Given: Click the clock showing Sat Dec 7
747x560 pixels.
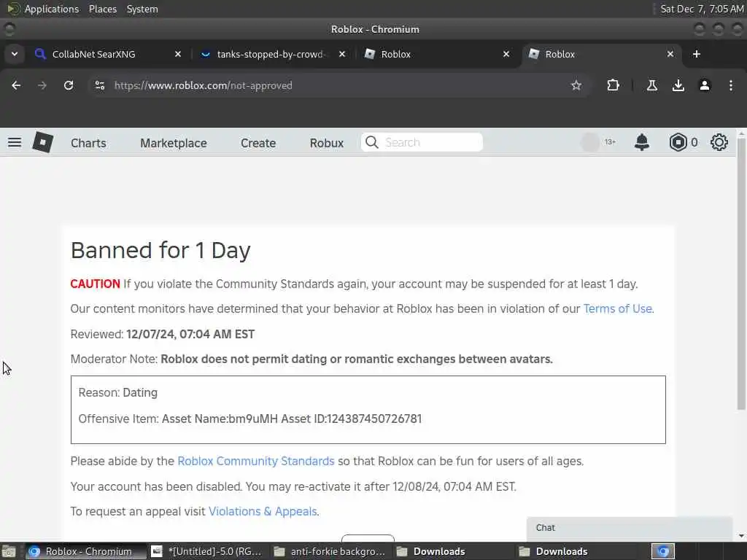Looking at the screenshot, I should [701, 9].
